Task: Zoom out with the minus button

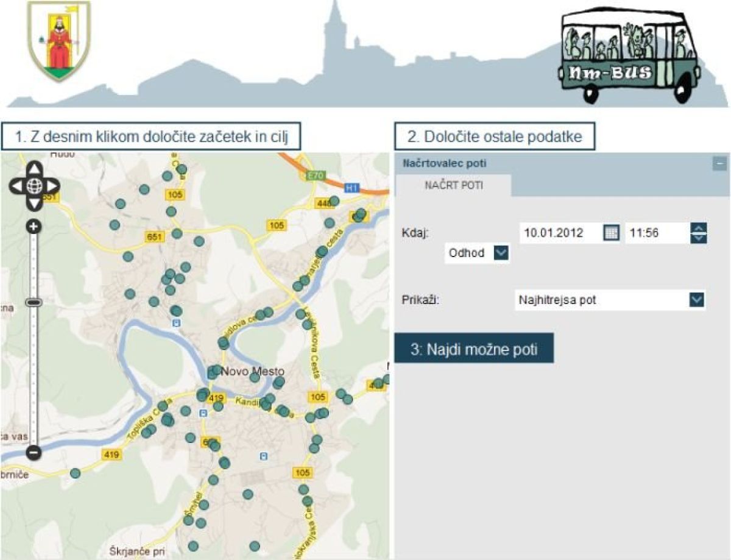Action: [34, 453]
